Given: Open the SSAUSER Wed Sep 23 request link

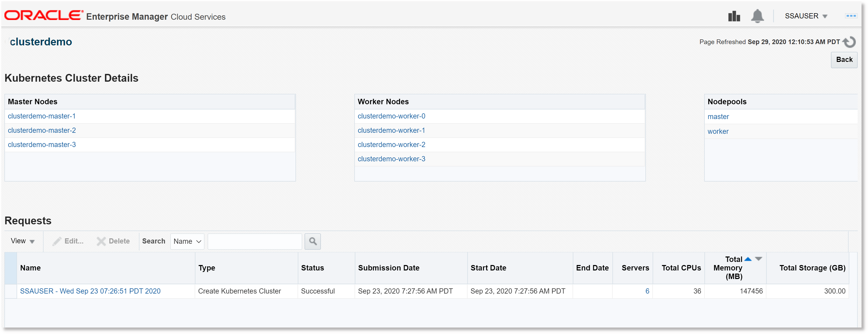Looking at the screenshot, I should (90, 291).
